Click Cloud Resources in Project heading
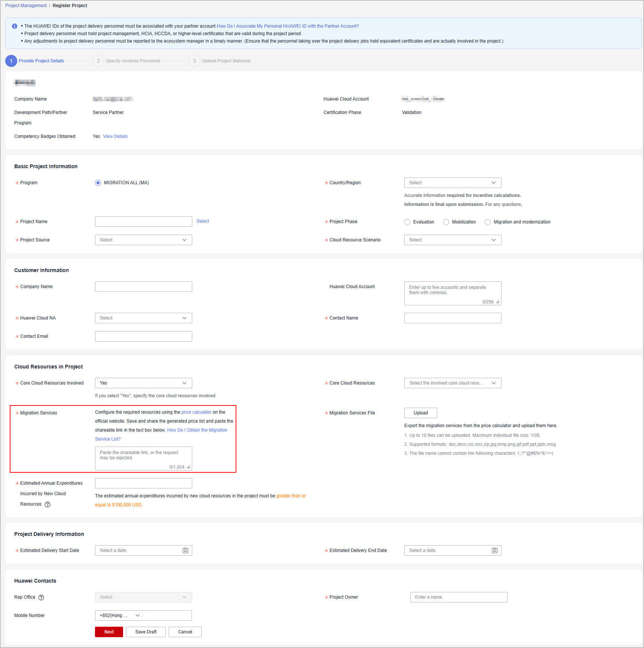The width and height of the screenshot is (644, 648). 49,367
